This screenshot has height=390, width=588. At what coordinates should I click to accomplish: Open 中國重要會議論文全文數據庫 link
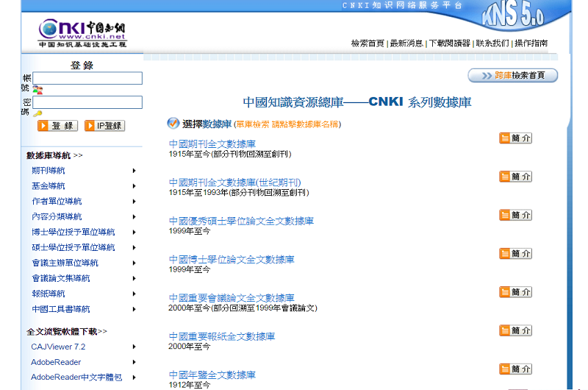tap(232, 298)
